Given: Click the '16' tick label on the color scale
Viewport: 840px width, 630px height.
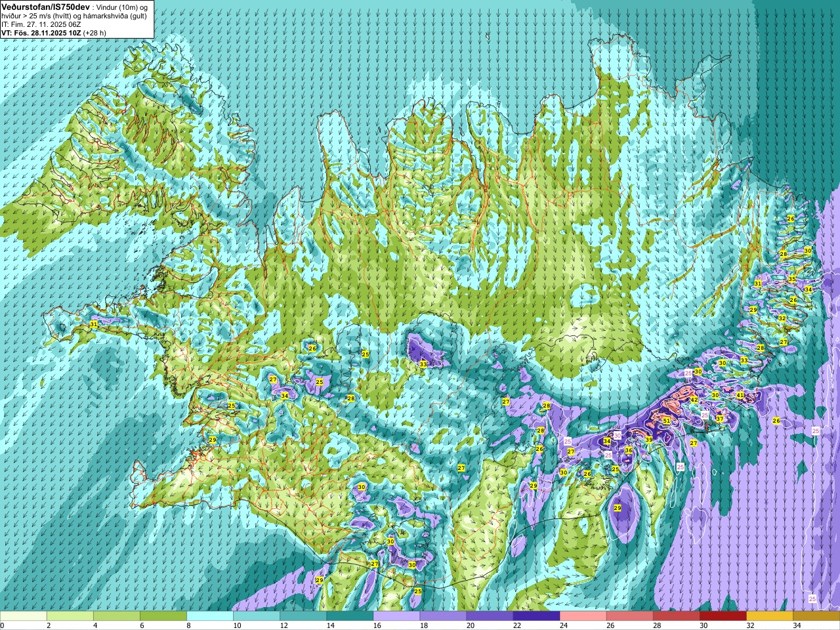Looking at the screenshot, I should 377,625.
